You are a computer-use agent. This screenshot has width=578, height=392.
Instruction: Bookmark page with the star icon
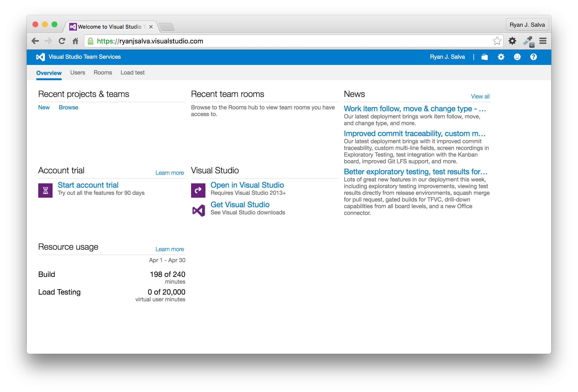click(497, 41)
